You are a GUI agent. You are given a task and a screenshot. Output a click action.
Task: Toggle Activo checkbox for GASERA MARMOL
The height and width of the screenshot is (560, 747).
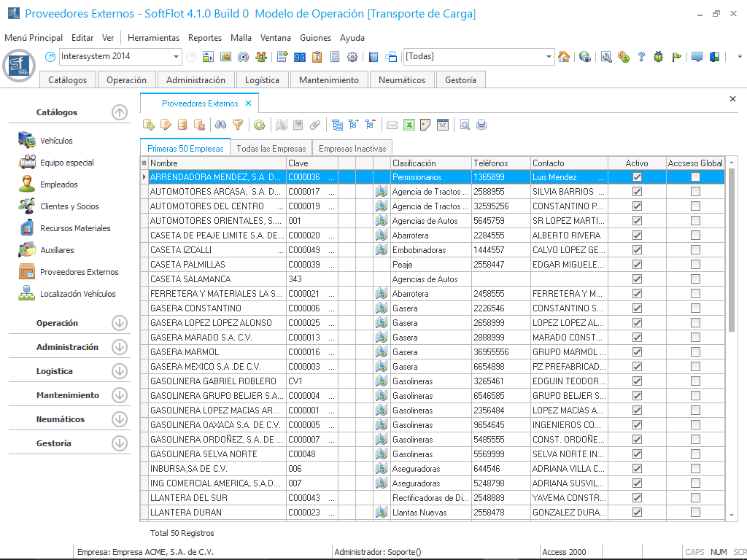click(x=637, y=352)
